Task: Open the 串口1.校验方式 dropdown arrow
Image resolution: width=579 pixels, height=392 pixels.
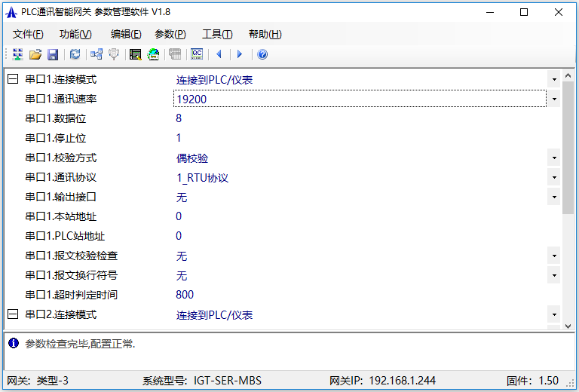Action: point(554,158)
